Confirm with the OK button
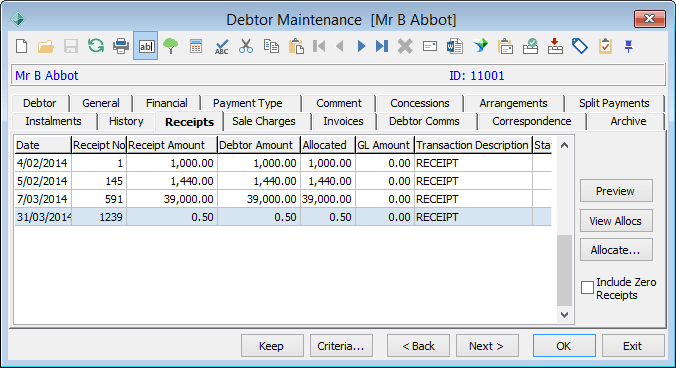676x368 pixels. tap(564, 346)
